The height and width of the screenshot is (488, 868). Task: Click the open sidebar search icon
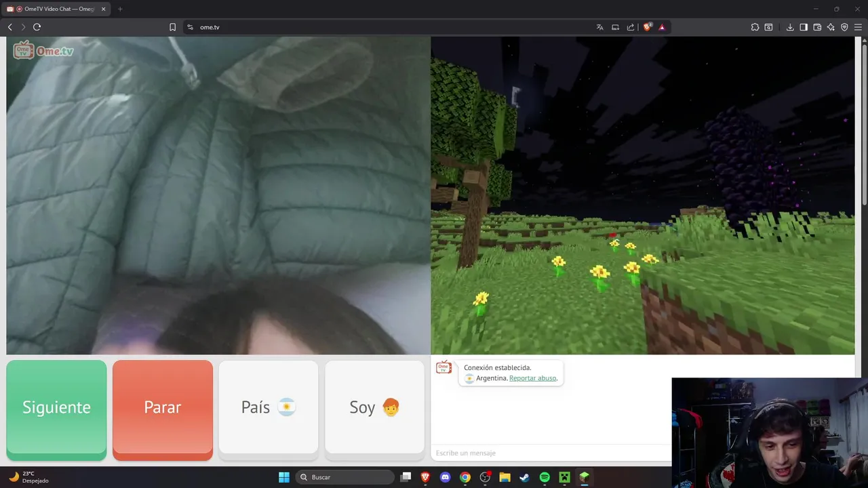[768, 27]
